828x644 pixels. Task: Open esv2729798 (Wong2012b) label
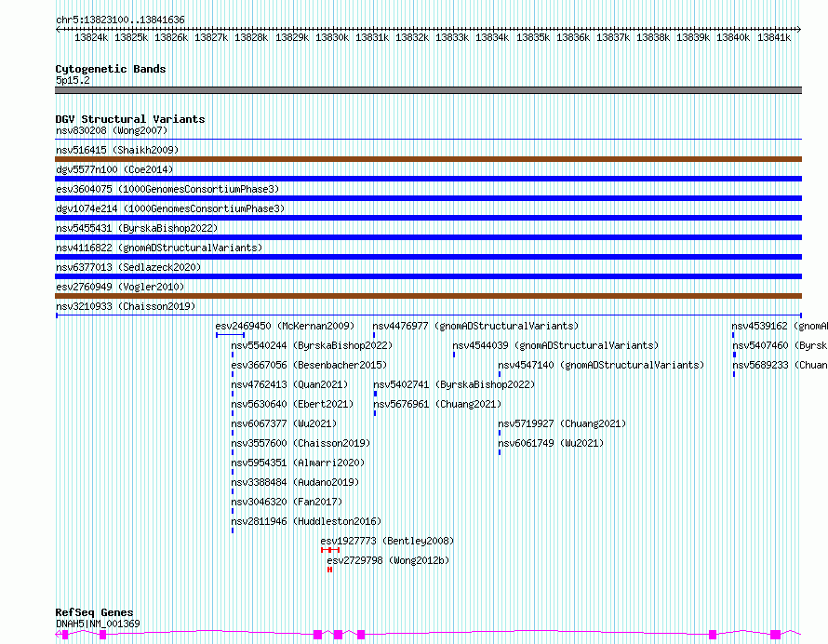388,560
